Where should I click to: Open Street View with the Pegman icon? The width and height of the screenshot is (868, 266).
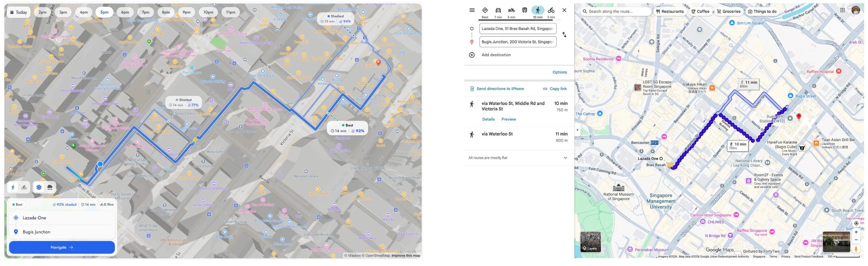coord(856,249)
